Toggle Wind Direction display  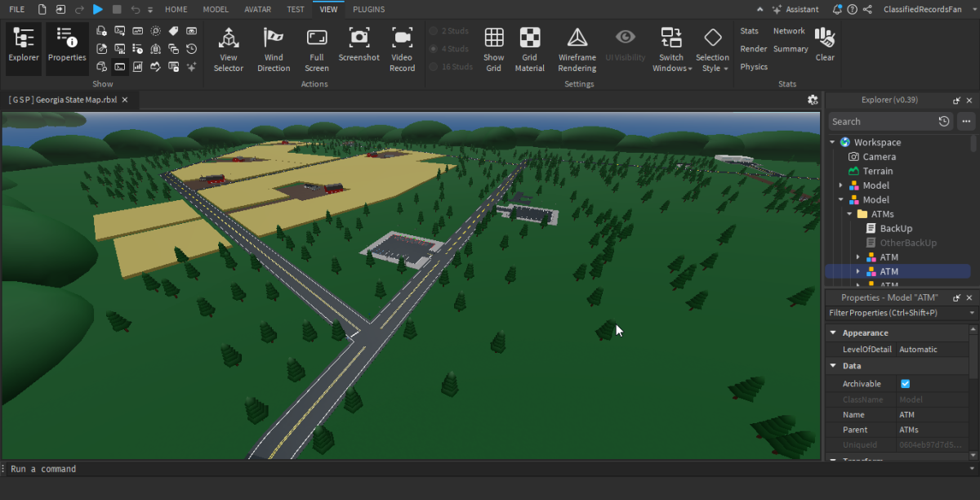[274, 49]
